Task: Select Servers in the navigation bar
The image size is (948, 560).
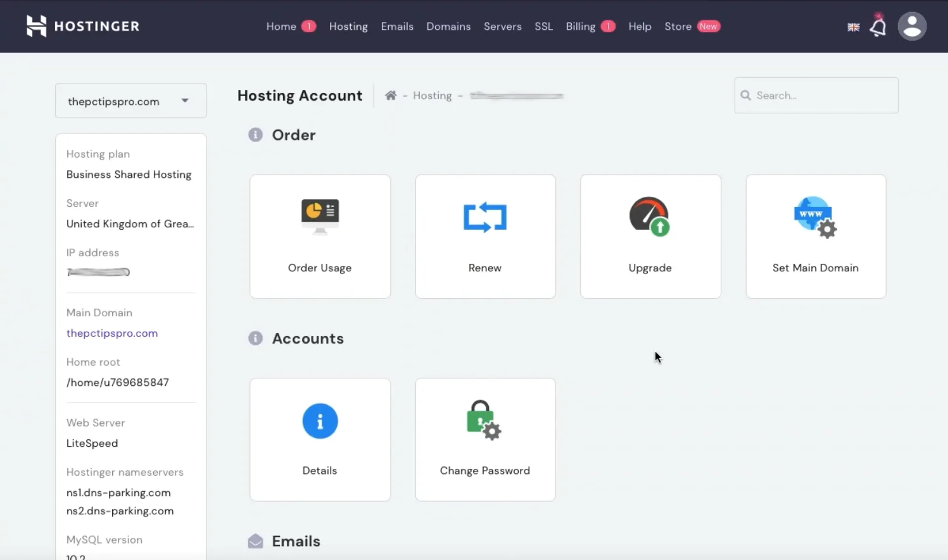Action: tap(503, 27)
